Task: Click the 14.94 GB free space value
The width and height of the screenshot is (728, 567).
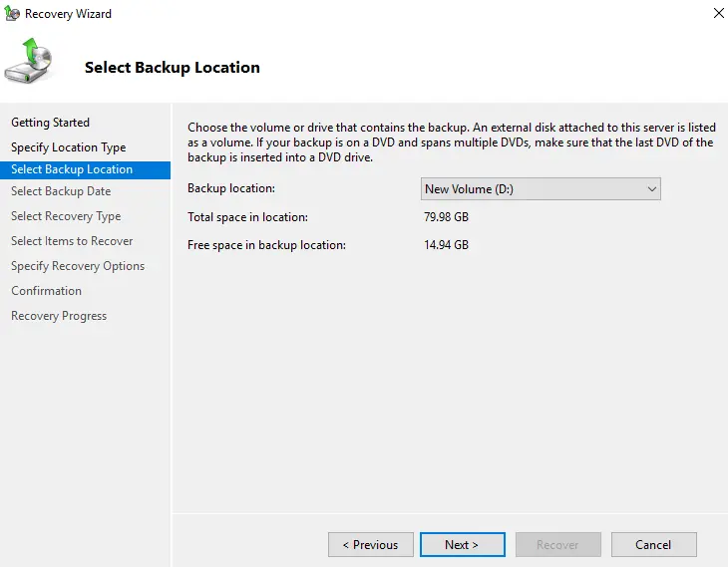Action: coord(447,245)
